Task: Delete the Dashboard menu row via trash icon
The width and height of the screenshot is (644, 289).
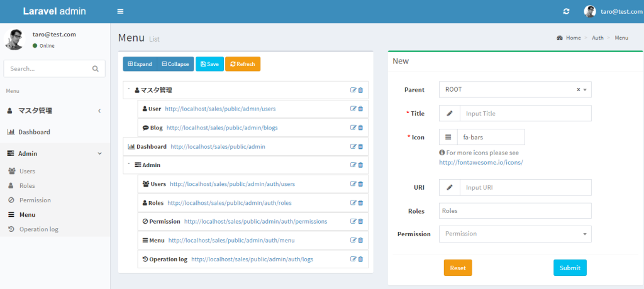Action: pyautogui.click(x=360, y=146)
